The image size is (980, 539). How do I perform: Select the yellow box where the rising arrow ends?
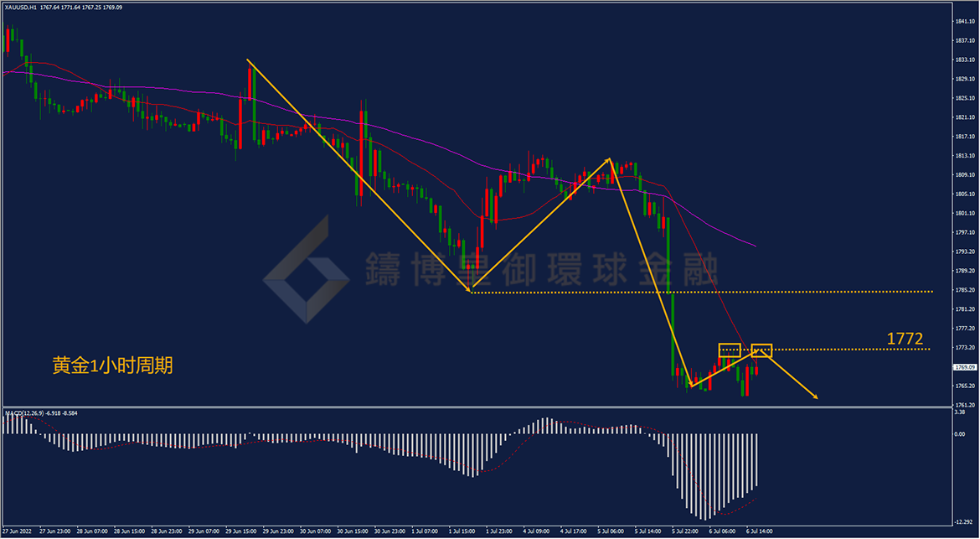click(761, 350)
